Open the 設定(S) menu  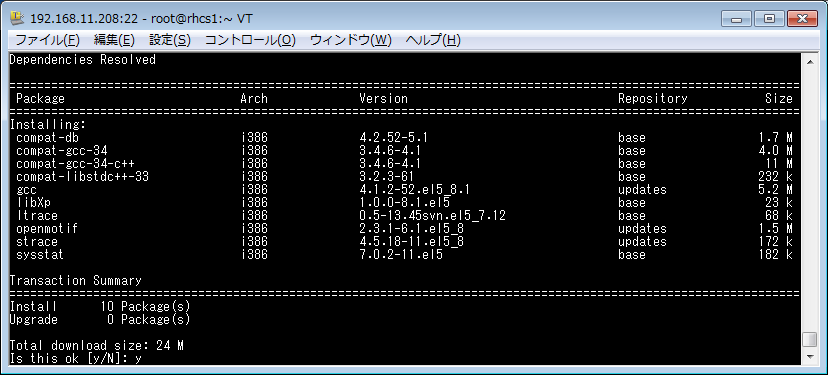click(x=170, y=40)
